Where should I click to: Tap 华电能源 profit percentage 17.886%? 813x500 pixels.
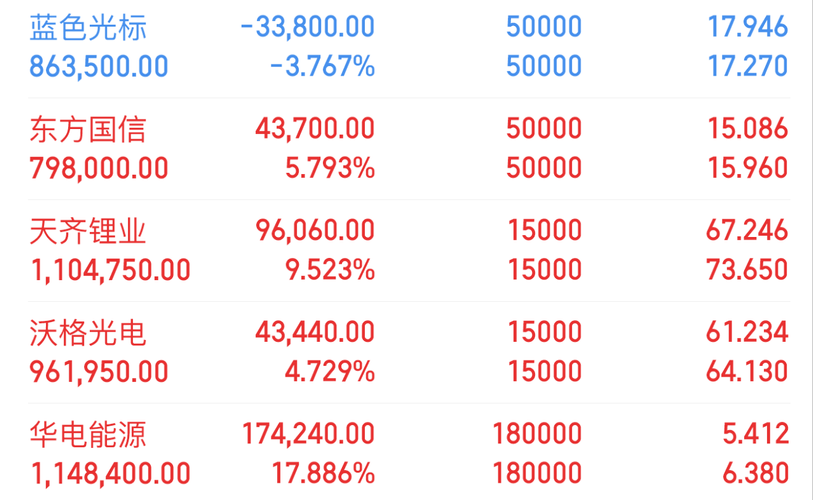[x=323, y=473]
